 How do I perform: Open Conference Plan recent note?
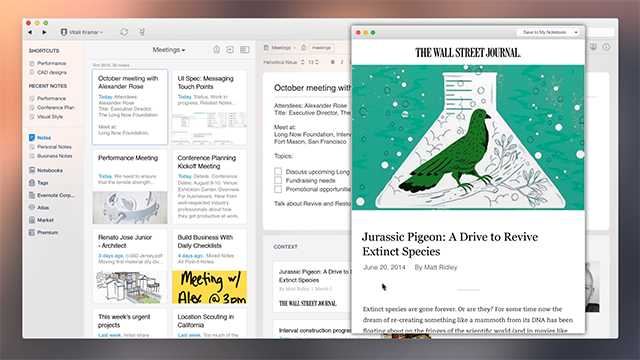point(52,107)
